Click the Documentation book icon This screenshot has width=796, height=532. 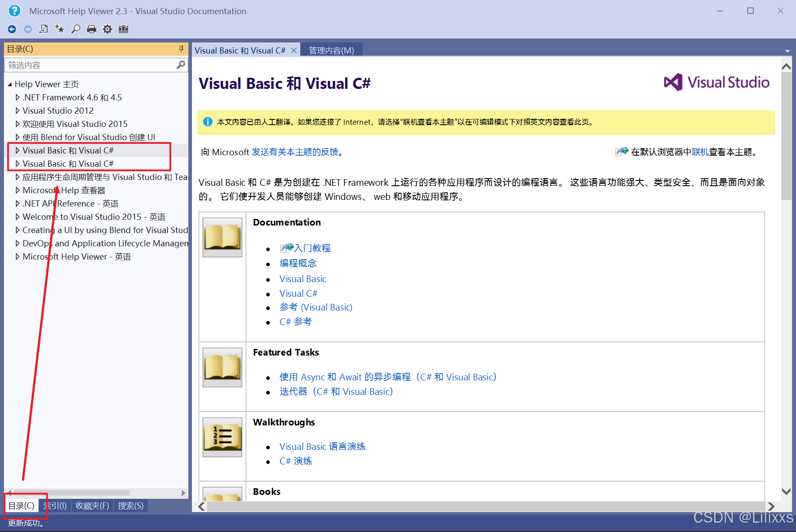[222, 237]
